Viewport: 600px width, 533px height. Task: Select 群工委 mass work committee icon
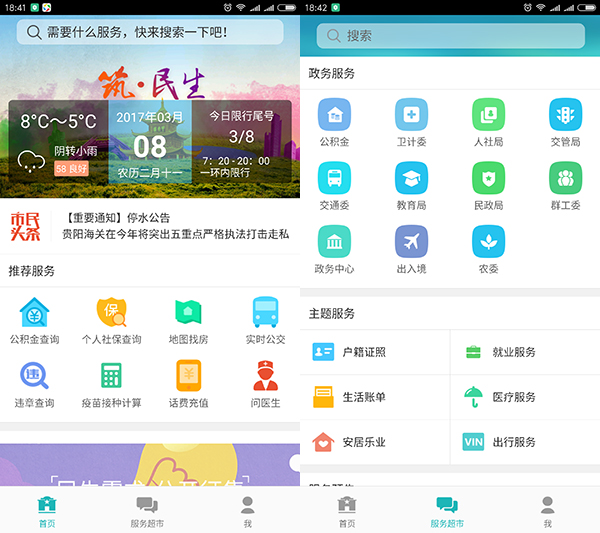coord(566,186)
